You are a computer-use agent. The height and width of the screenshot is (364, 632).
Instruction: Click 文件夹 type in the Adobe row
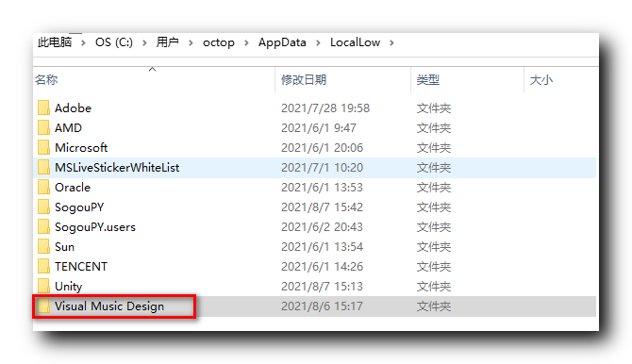click(x=434, y=108)
